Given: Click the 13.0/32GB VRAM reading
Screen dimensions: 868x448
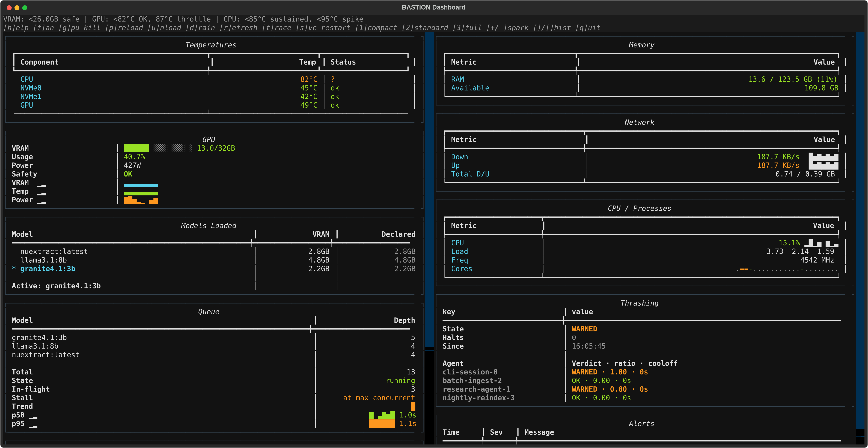Looking at the screenshot, I should pos(216,148).
